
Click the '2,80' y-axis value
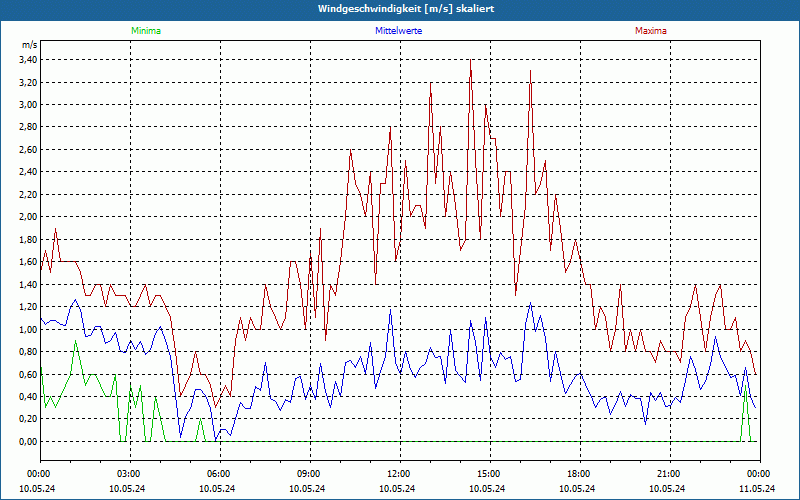(29, 127)
